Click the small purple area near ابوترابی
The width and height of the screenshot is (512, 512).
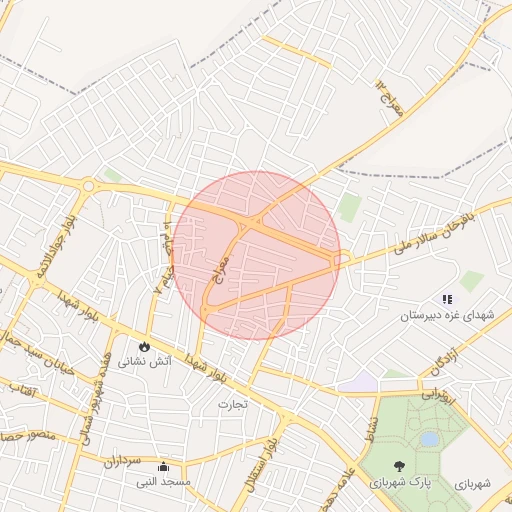pos(360,381)
